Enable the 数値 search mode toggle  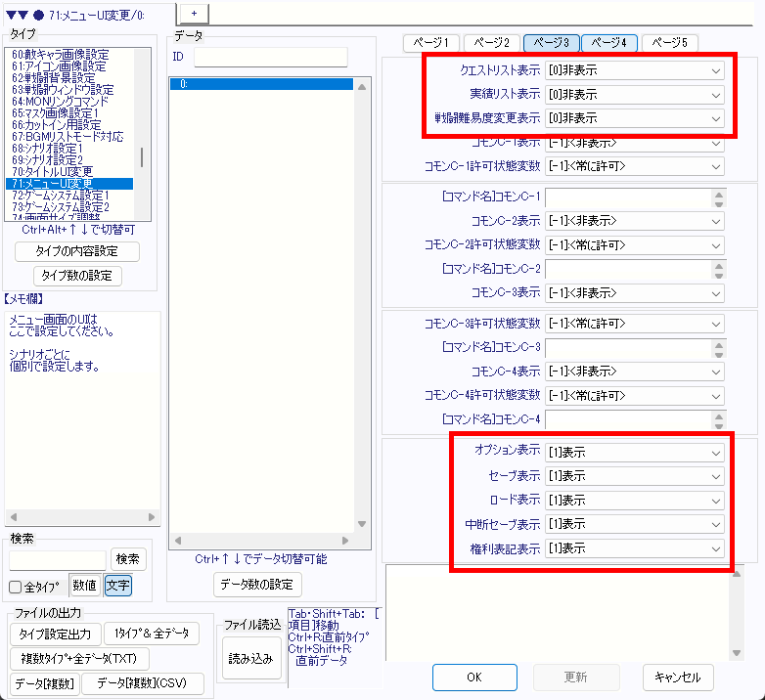pyautogui.click(x=84, y=586)
